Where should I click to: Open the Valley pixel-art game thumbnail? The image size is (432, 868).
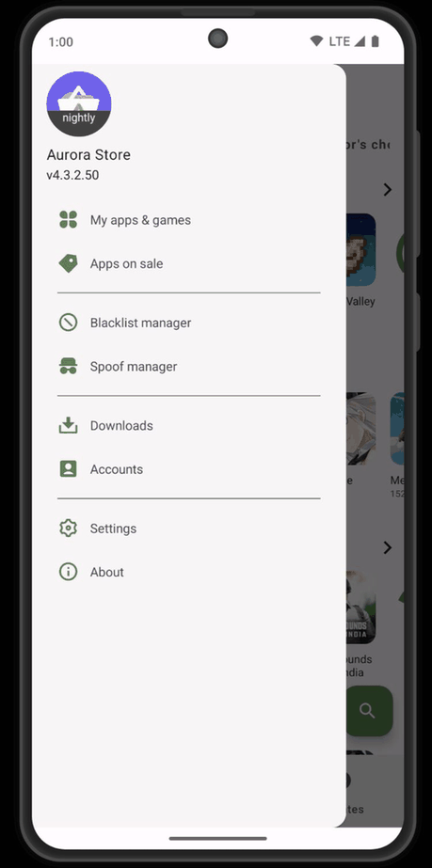point(361,249)
